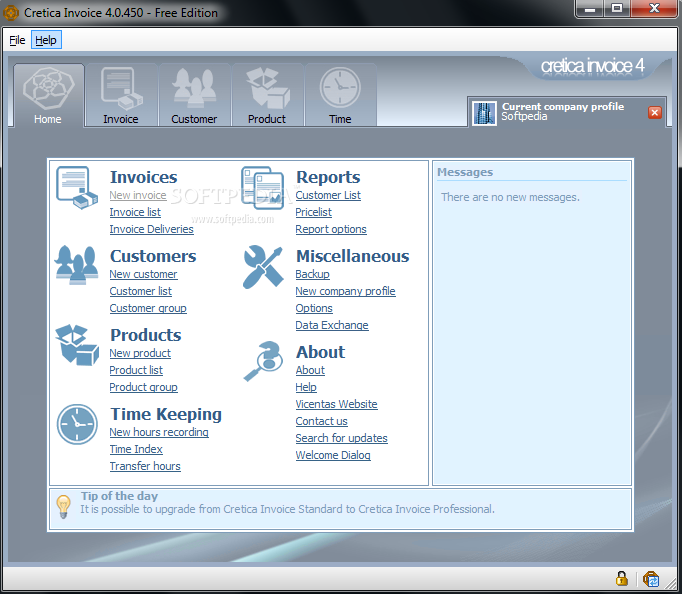Image resolution: width=682 pixels, height=594 pixels.
Task: Open Product group
Action: [x=144, y=387]
